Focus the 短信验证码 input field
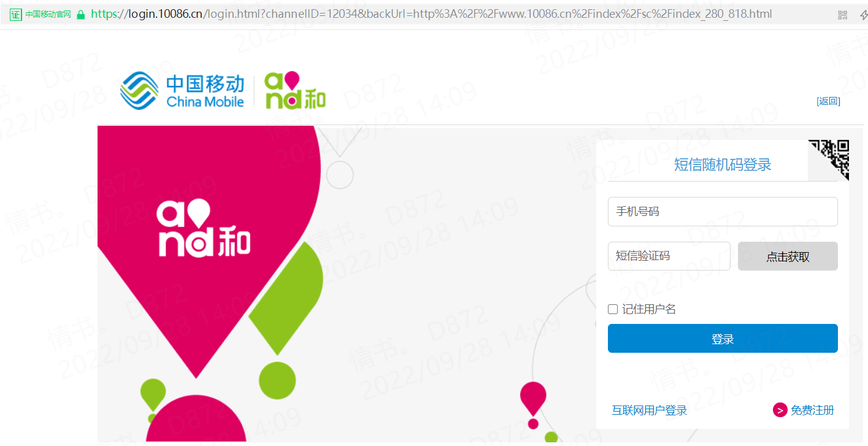 point(669,256)
